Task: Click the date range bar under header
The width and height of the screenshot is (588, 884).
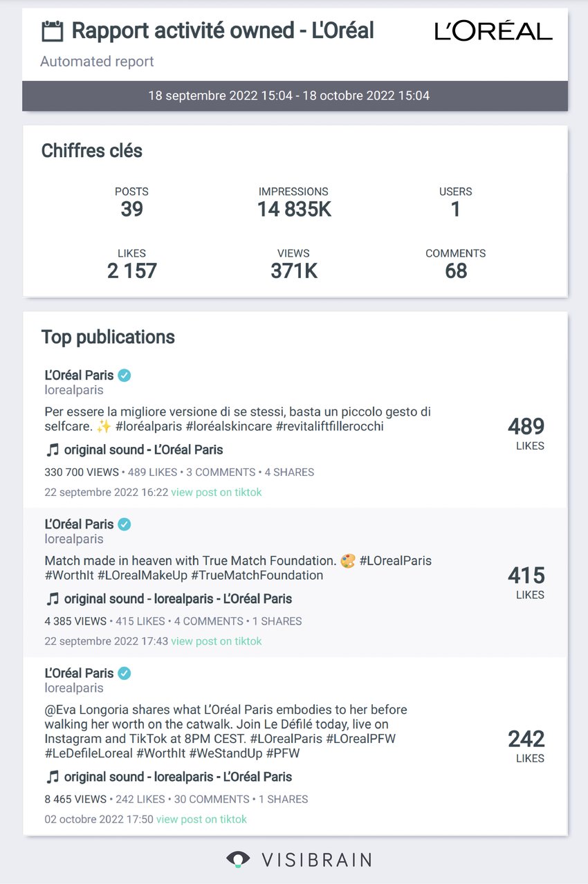Action: 295,95
